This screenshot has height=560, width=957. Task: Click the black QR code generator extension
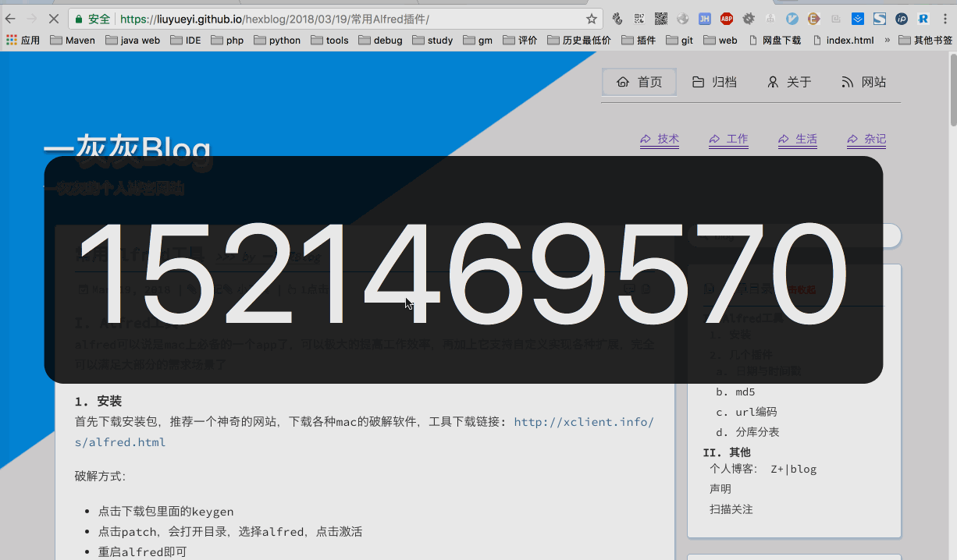pos(661,19)
